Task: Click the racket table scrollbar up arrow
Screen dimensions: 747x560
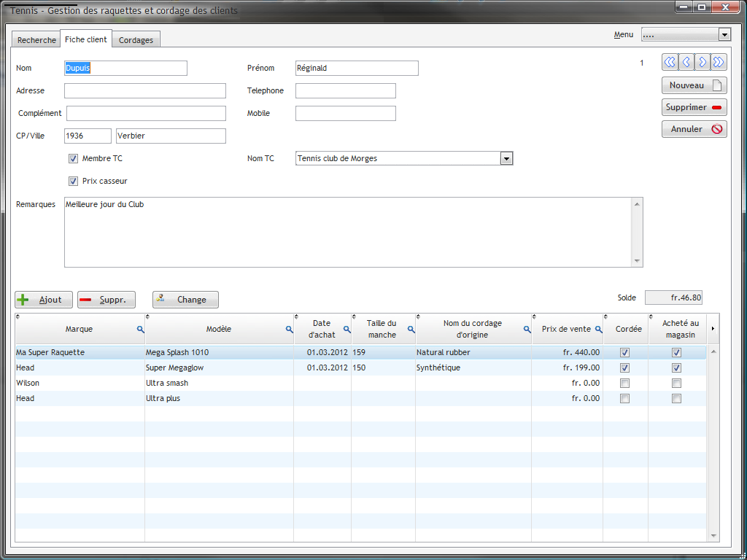Action: tap(713, 351)
